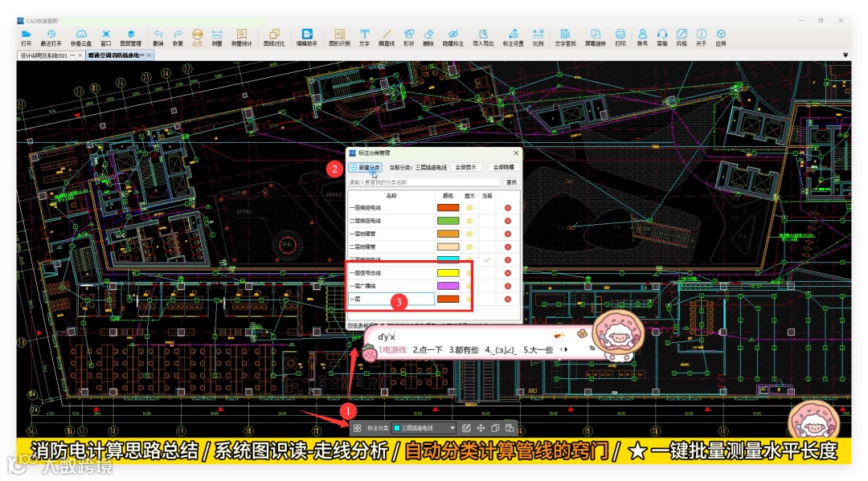Delete category 一层广播线 with red X
868x481 pixels.
[508, 286]
